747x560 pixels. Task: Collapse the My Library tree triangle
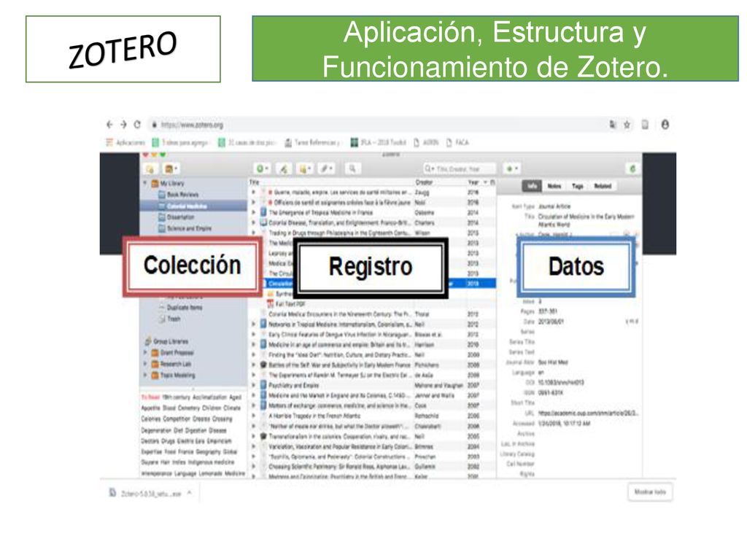[x=145, y=183]
